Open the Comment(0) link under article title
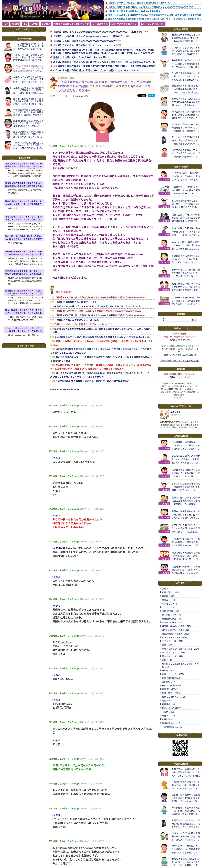This screenshot has width=204, height=868. tap(81, 96)
